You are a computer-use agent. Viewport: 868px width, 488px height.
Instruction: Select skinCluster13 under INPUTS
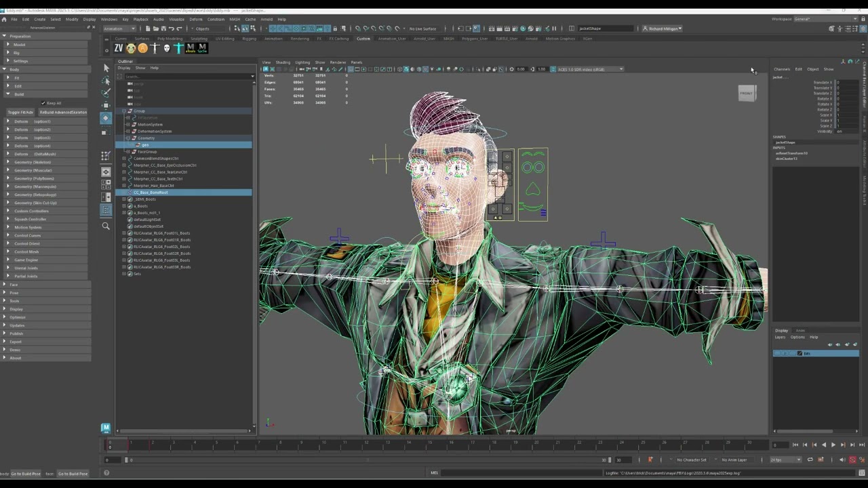click(787, 159)
